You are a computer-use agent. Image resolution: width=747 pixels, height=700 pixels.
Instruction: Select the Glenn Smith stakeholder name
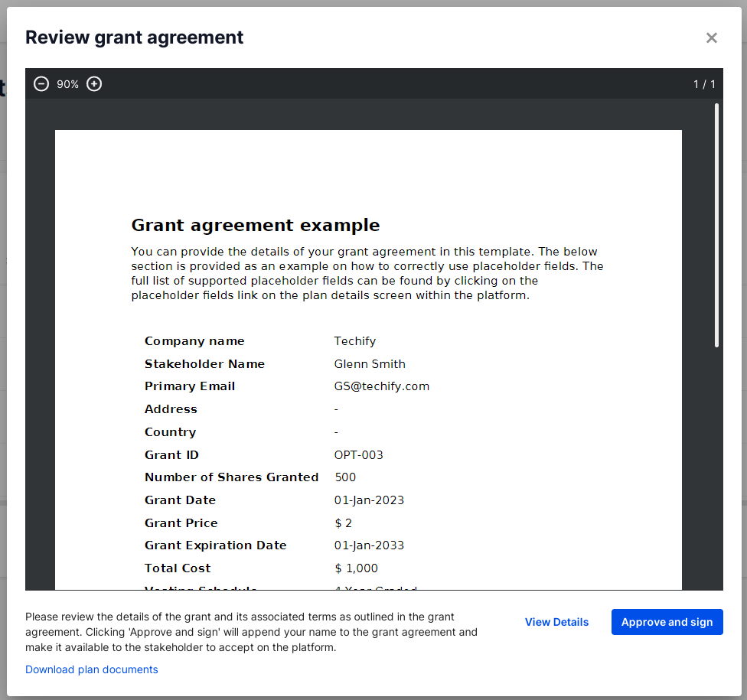point(370,364)
